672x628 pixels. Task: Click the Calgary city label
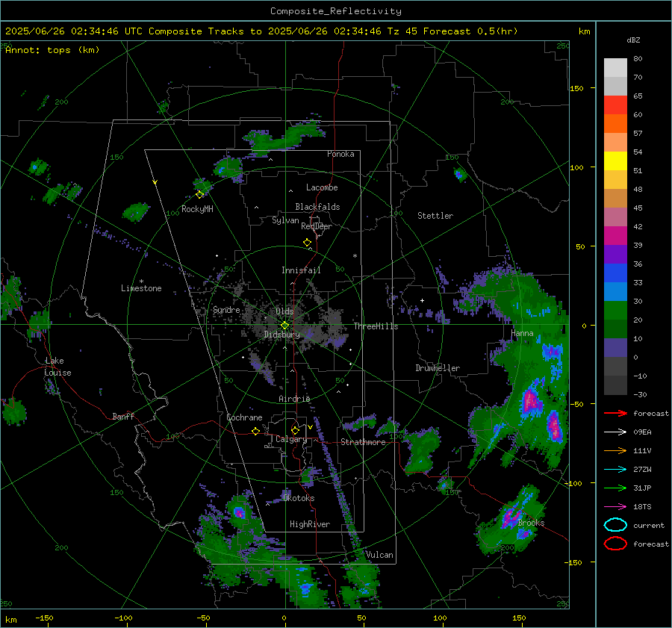coord(291,439)
